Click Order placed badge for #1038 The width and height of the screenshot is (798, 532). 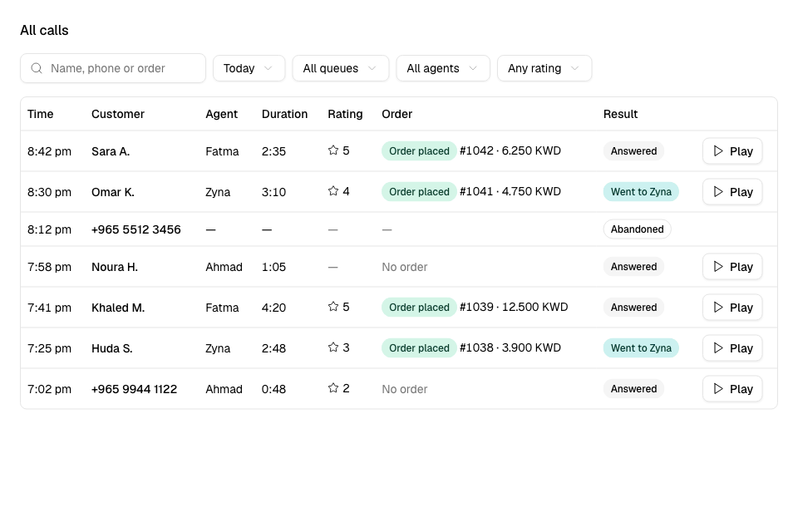(x=419, y=347)
